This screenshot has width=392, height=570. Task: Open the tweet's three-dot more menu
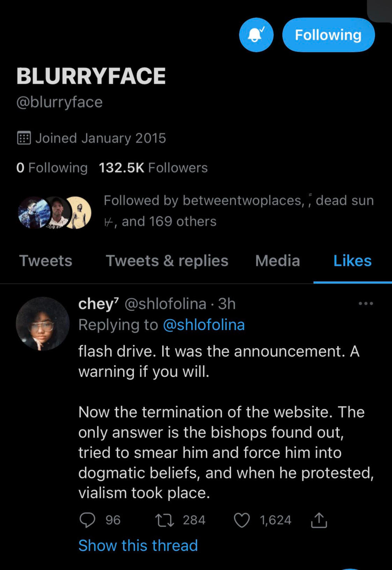pyautogui.click(x=366, y=303)
